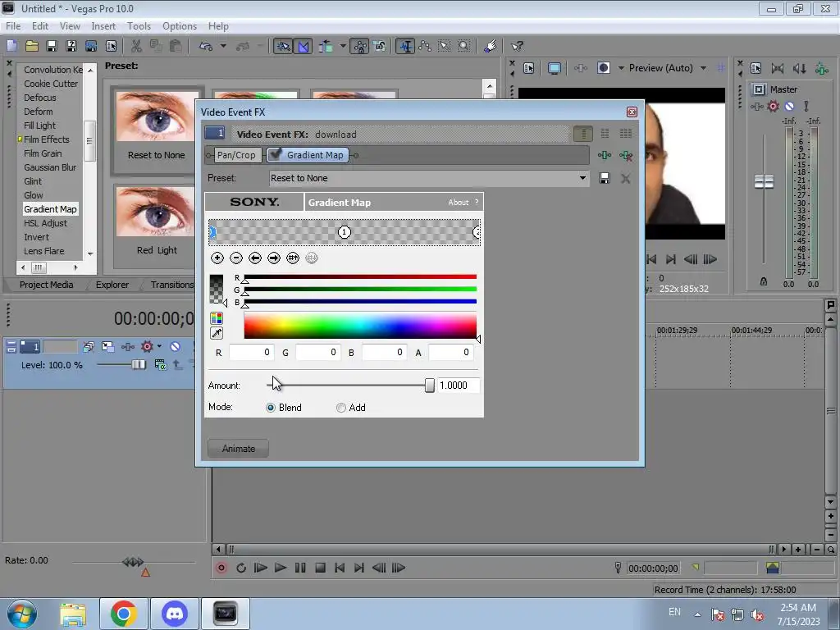Open the Tools menu
The image size is (840, 630).
click(x=139, y=25)
